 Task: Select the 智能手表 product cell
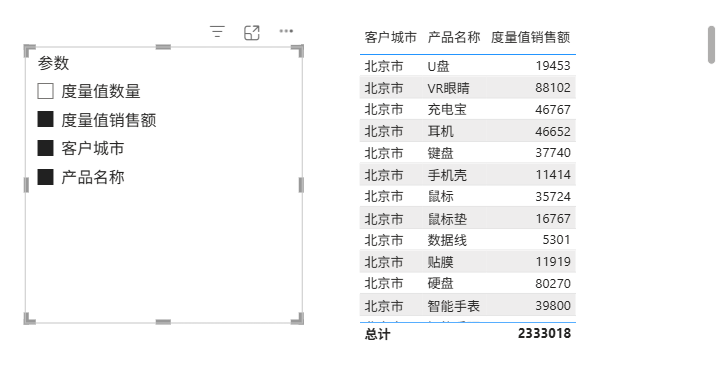click(454, 306)
